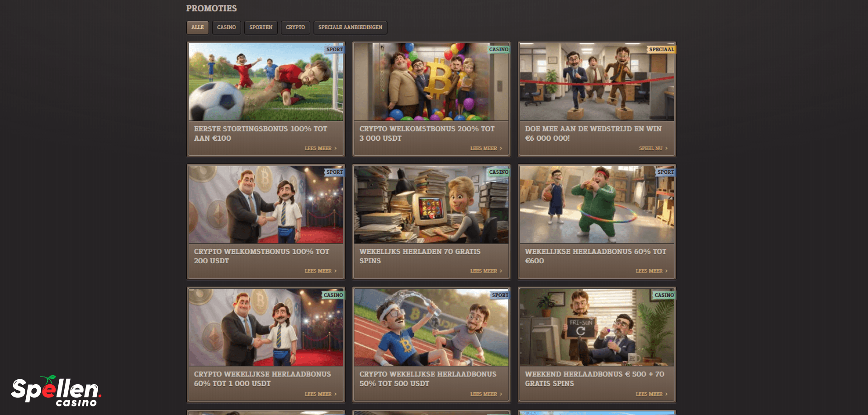Open football Eerste Stortingsbonus thumbnail
Image resolution: width=868 pixels, height=415 pixels.
pos(266,82)
